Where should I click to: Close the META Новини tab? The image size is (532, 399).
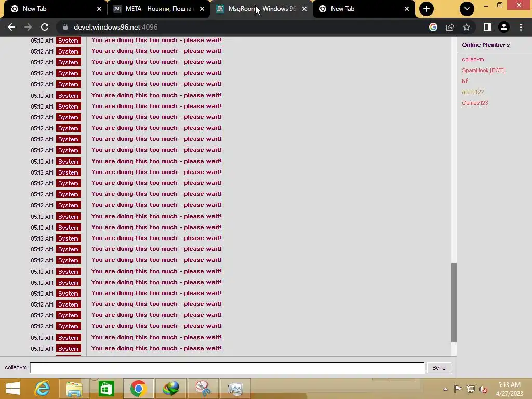(x=202, y=9)
